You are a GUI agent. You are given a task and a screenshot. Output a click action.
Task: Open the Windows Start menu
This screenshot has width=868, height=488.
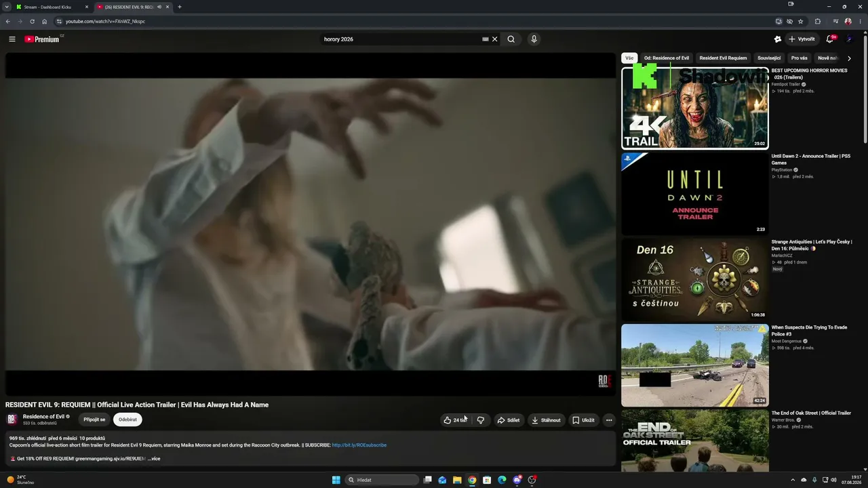[336, 480]
